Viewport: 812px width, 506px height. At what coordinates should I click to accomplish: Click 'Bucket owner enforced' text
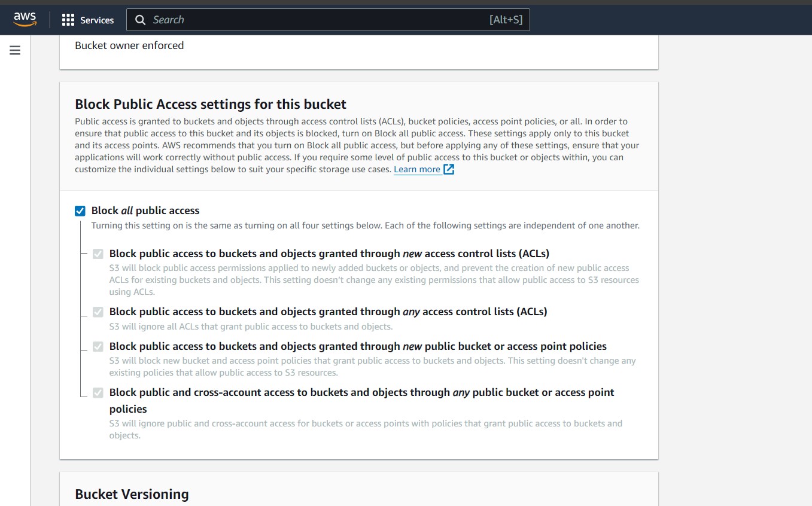click(x=129, y=45)
